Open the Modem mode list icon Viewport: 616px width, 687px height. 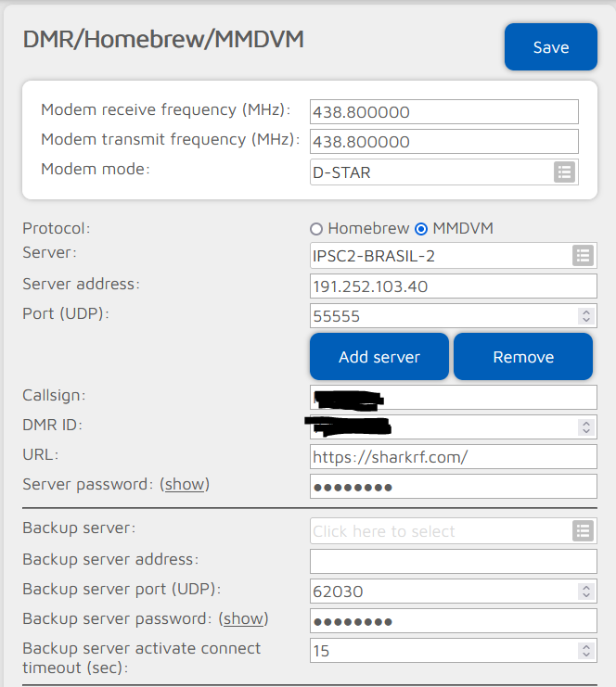[565, 172]
